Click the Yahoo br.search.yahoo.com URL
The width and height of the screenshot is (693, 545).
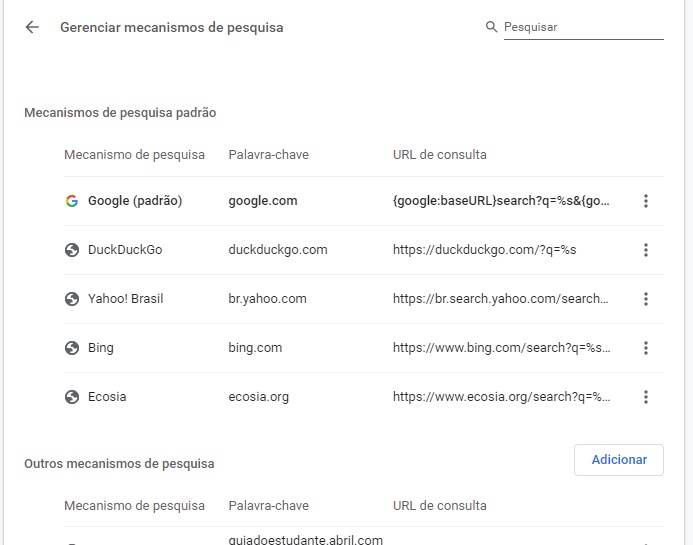[x=500, y=299]
